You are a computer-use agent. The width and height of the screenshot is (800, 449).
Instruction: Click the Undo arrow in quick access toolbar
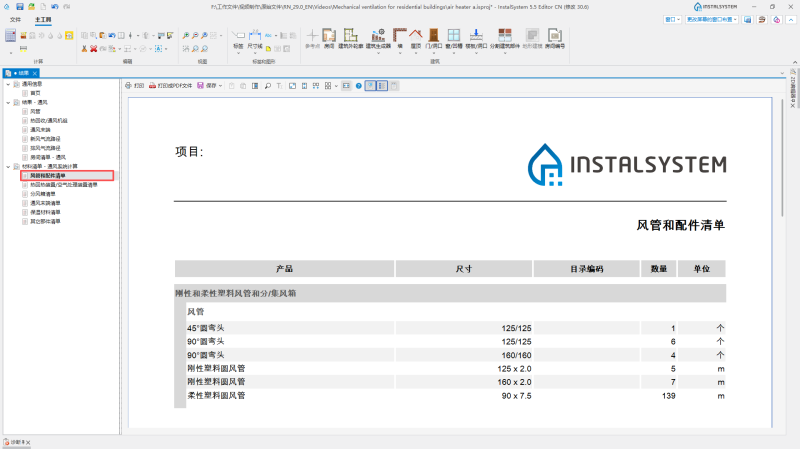[55, 7]
